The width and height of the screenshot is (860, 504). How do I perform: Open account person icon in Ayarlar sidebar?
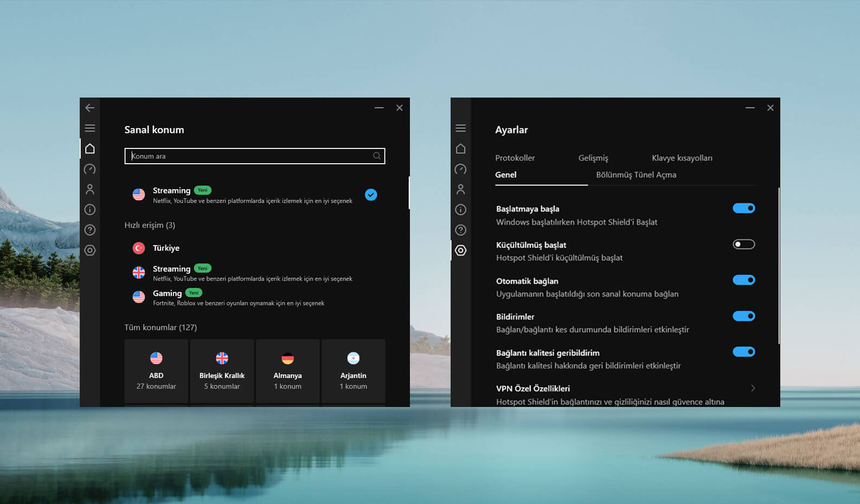[461, 189]
